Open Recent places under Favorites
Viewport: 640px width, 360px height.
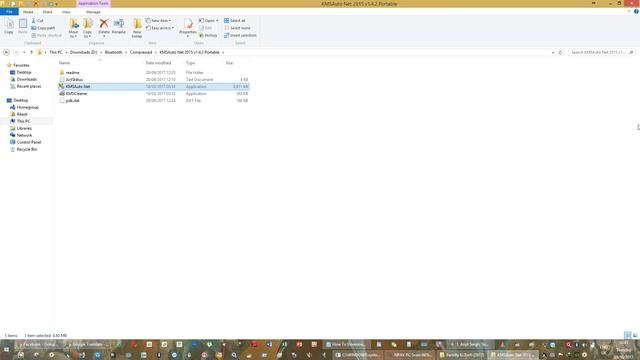tap(29, 86)
